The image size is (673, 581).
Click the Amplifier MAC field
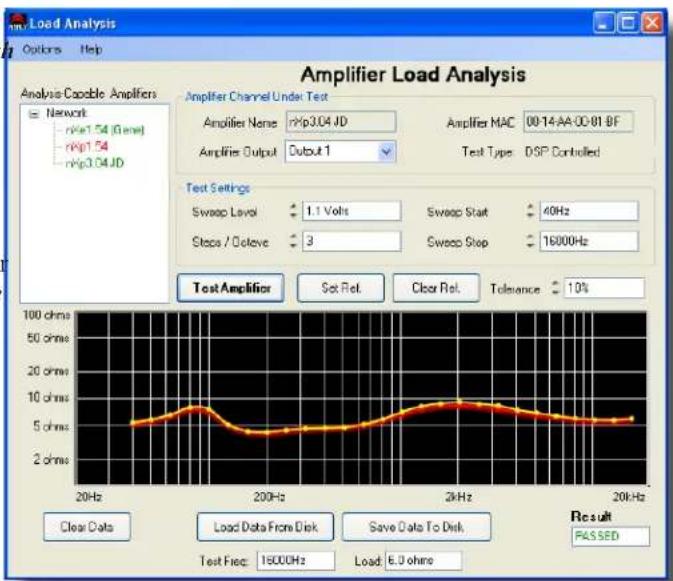pyautogui.click(x=578, y=122)
